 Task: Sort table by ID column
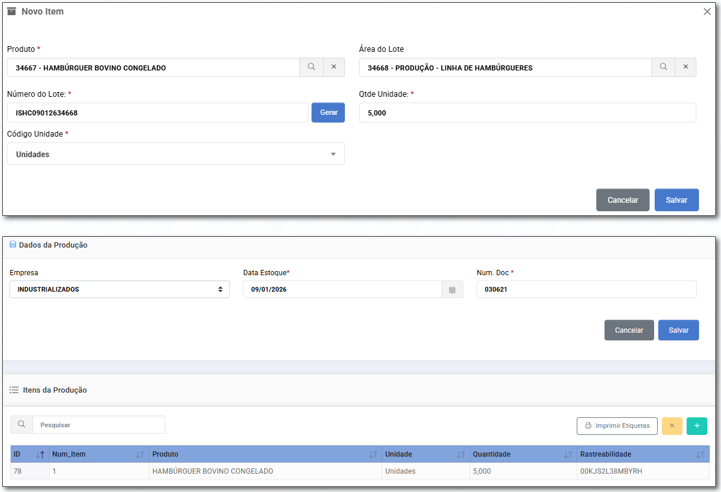(x=28, y=454)
